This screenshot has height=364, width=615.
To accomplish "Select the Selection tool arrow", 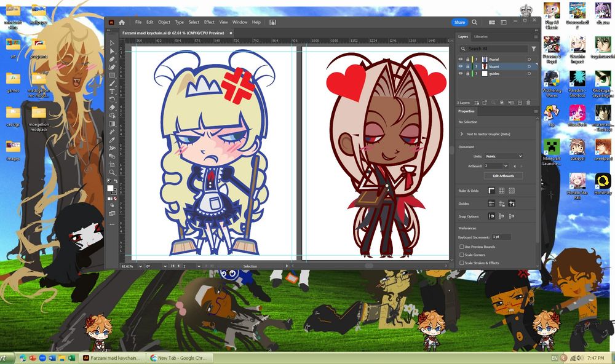I will [112, 43].
